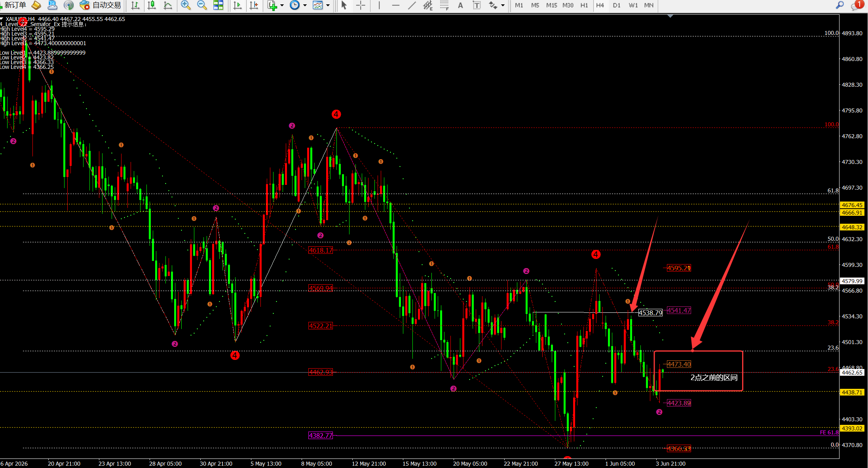The width and height of the screenshot is (868, 468).
Task: Click current price tag 4462.65
Action: click(x=852, y=373)
